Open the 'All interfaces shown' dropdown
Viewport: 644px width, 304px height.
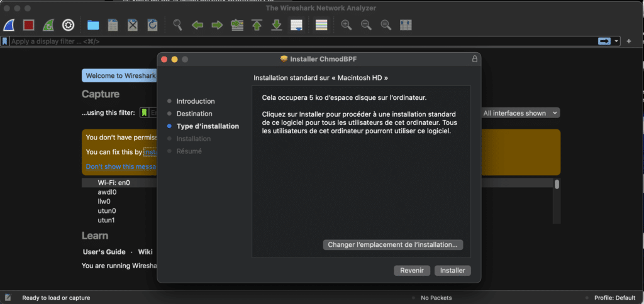520,113
